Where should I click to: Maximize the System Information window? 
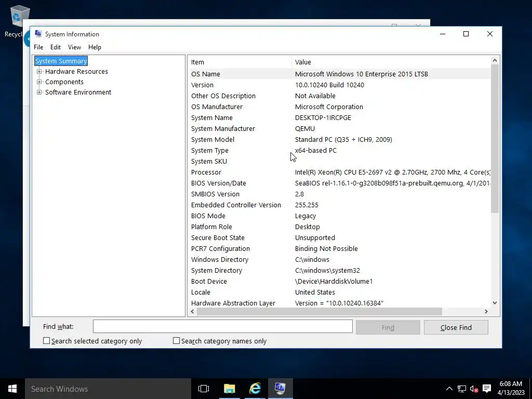coord(466,34)
